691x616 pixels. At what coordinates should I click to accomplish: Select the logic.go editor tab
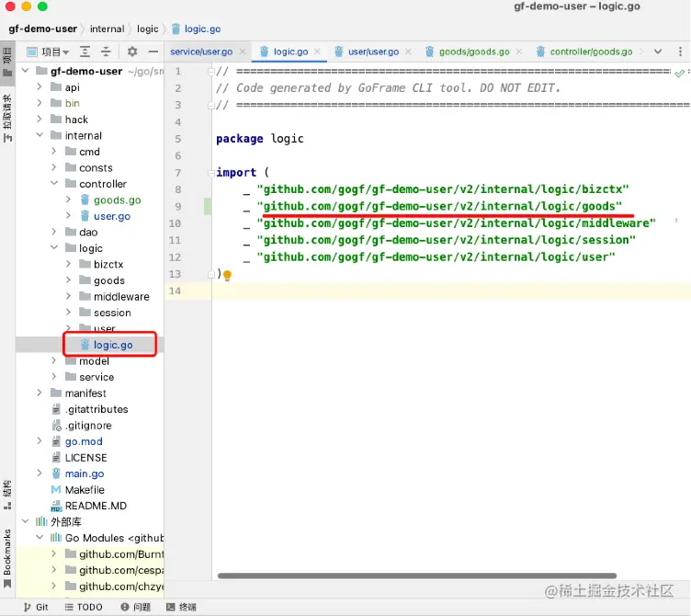tap(290, 51)
